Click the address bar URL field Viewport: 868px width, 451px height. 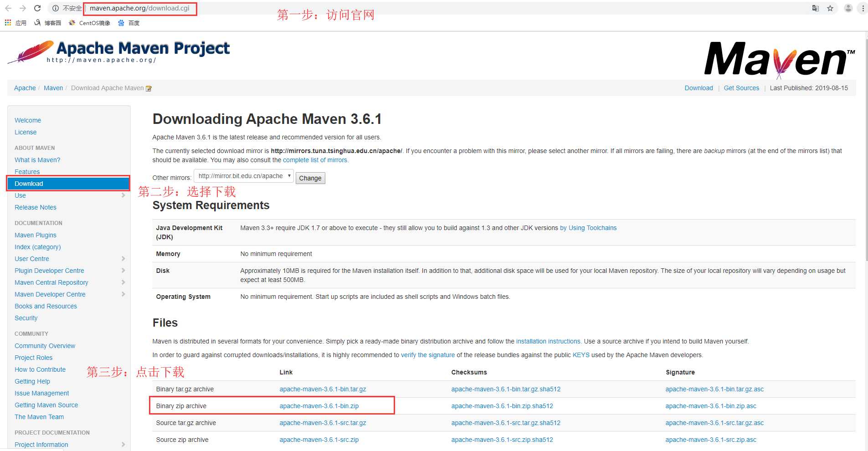click(140, 8)
